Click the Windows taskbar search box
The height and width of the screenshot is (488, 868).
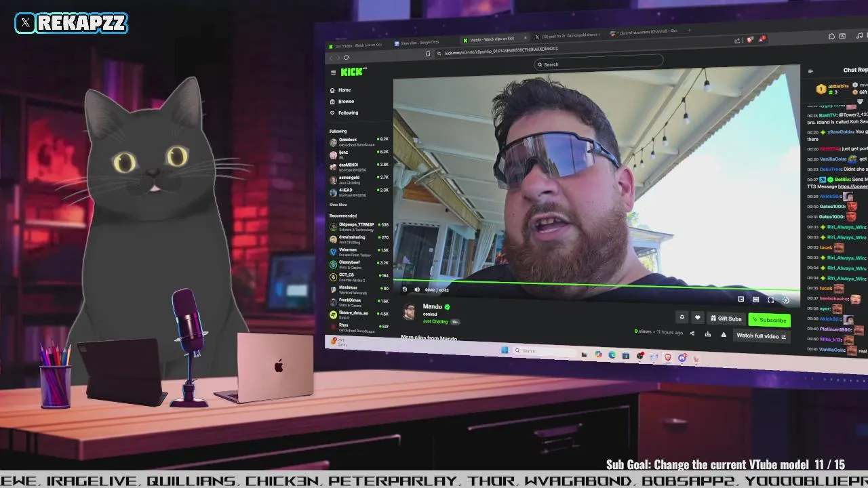tap(545, 351)
